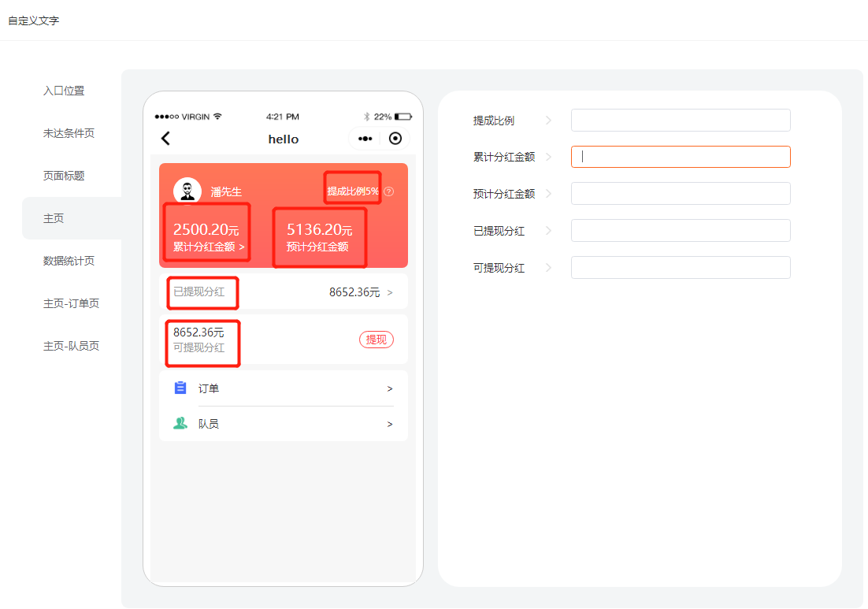Click the 4:21 PM time in status bar

282,117
